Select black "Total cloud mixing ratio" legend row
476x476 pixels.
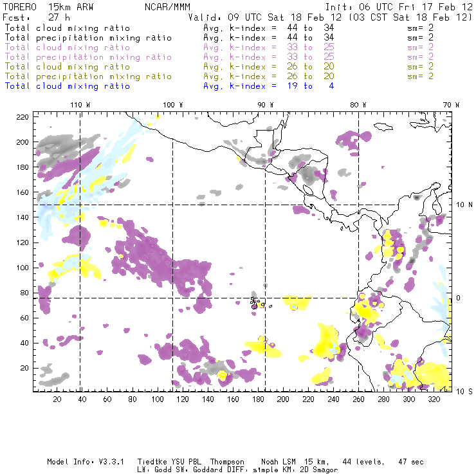tap(68, 28)
